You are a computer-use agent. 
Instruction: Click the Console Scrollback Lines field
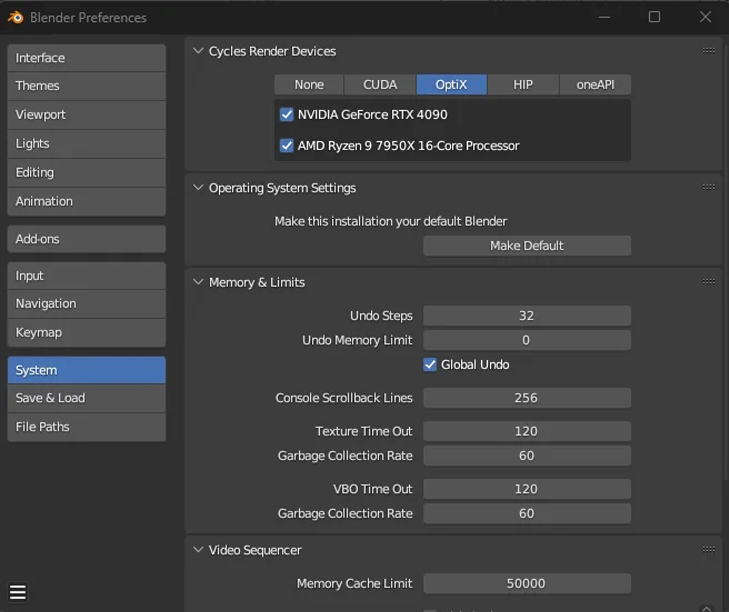[x=526, y=398]
